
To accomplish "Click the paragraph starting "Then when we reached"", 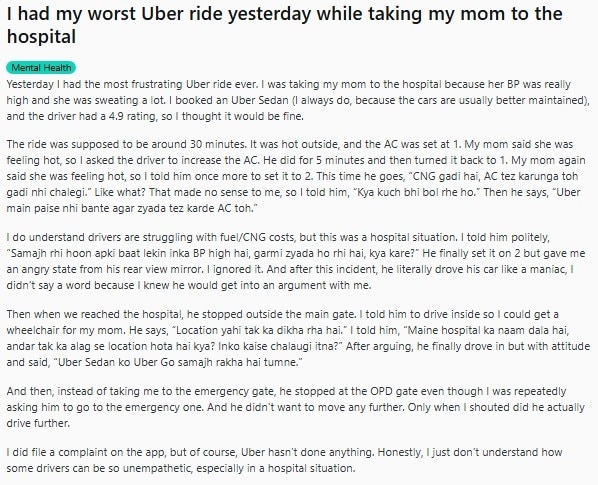I will click(x=298, y=338).
